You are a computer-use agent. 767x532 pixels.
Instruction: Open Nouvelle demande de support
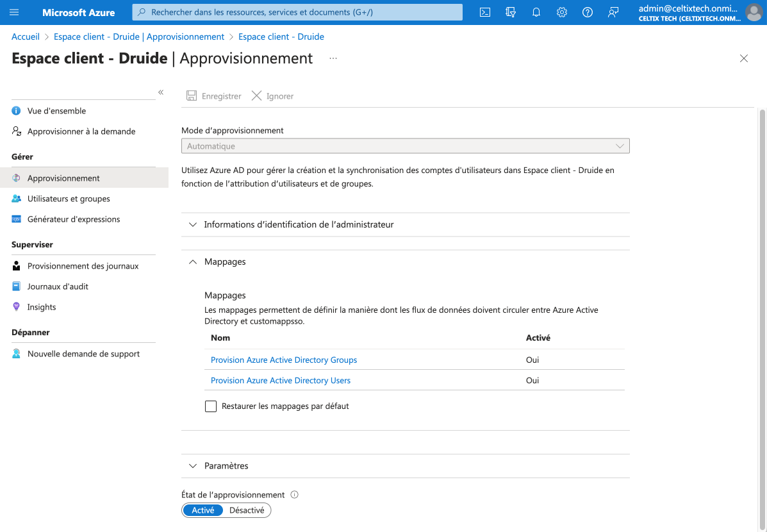click(x=84, y=353)
